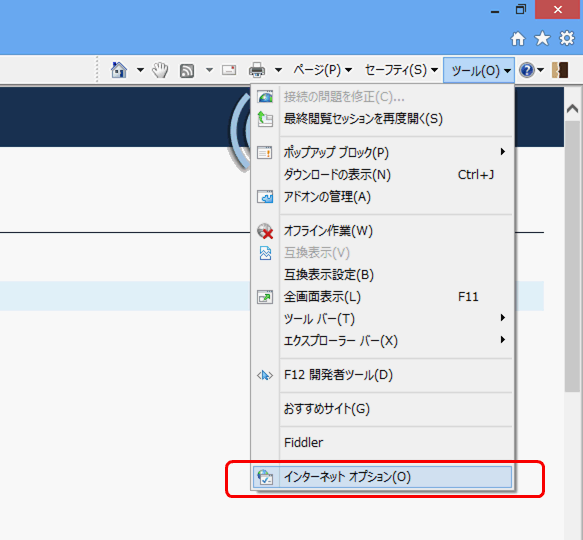
Task: Click the house icon in title area
Action: point(518,38)
